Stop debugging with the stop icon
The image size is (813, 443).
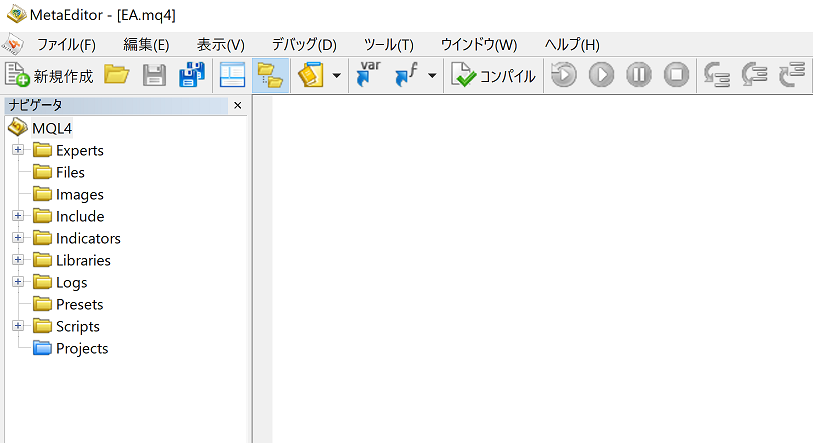(677, 75)
